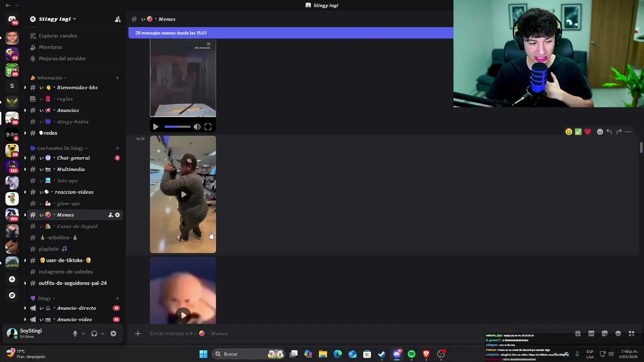This screenshot has width=644, height=362.
Task: Click the invite people icon beside Stingy ingi
Action: 118,19
